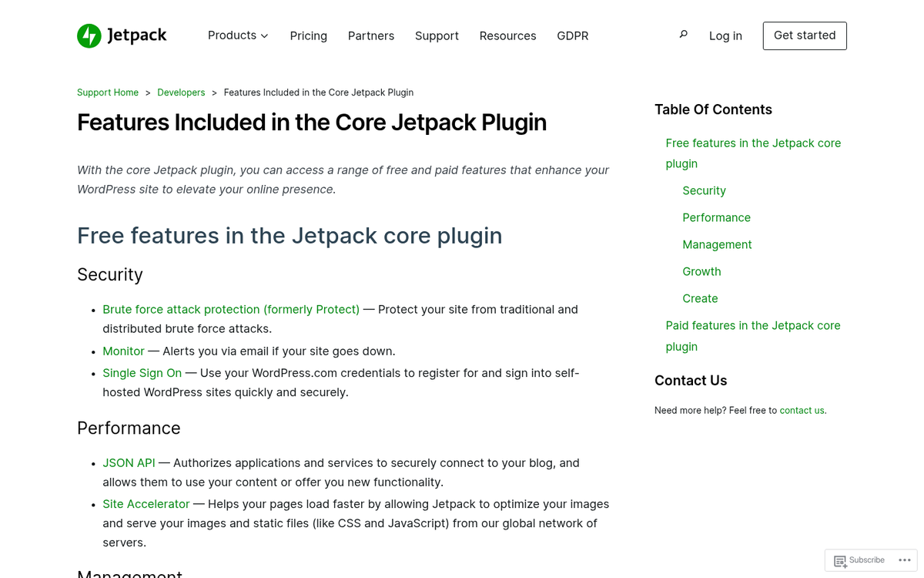Image resolution: width=924 pixels, height=578 pixels.
Task: Click the Subscribe newsletter icon
Action: click(x=842, y=560)
